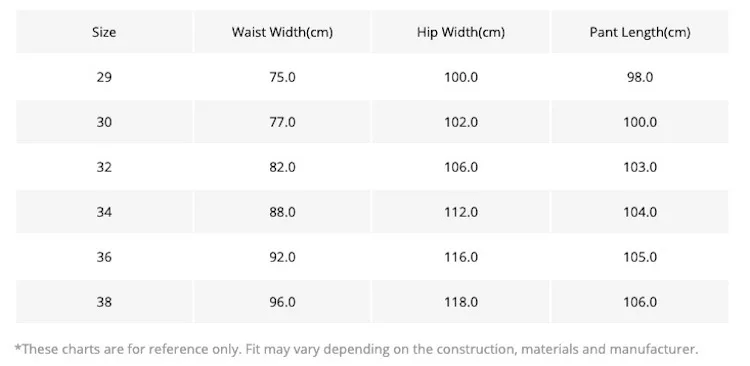
Task: Click the 96.0 waist width value
Action: (282, 302)
